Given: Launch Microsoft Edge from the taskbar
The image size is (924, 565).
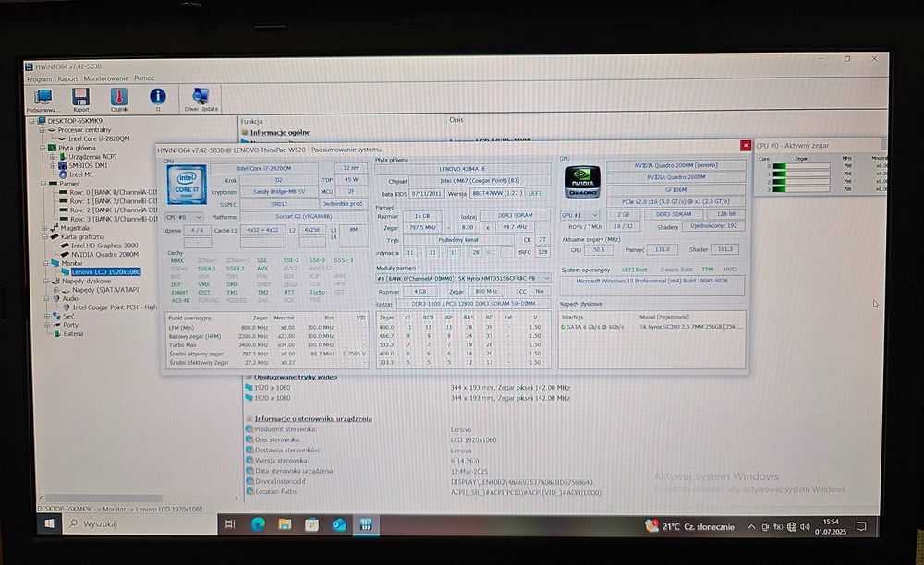Looking at the screenshot, I should click(258, 524).
